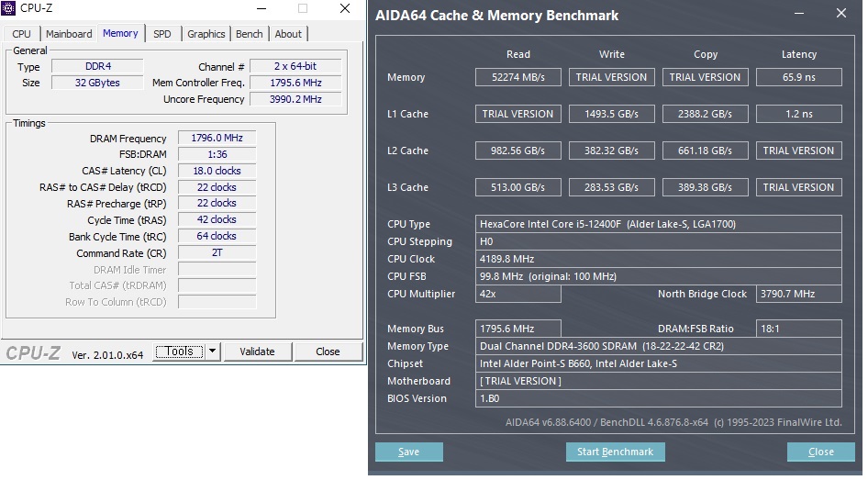Click the empty DRAM Idle Timer field
This screenshot has height=480, width=868.
click(x=217, y=270)
